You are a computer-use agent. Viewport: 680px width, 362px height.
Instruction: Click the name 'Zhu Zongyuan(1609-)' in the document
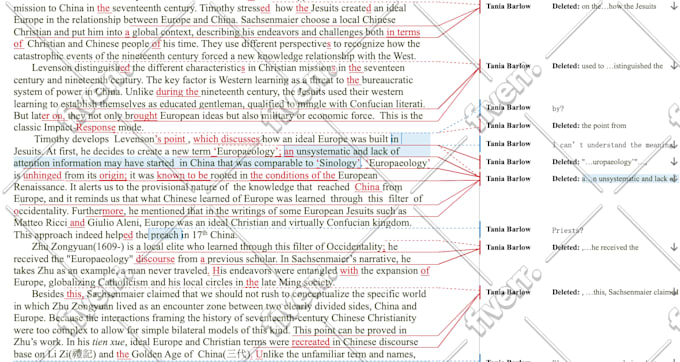[x=78, y=247]
